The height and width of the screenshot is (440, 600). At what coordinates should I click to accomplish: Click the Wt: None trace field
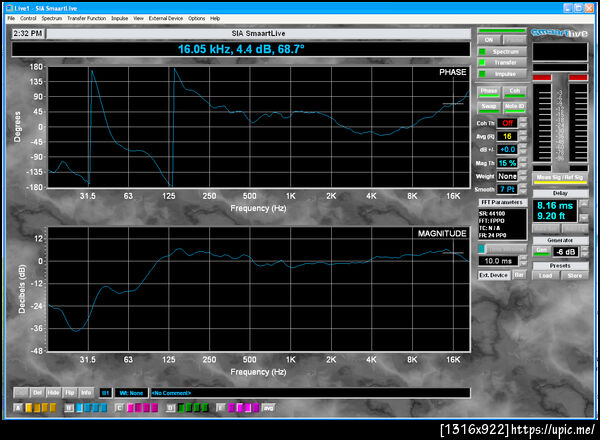pyautogui.click(x=131, y=393)
